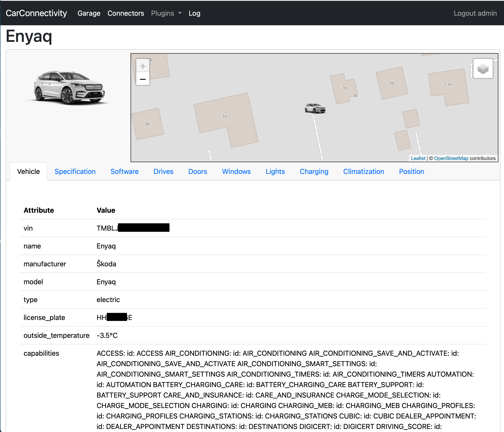Open the Drives tab
504x432 pixels.
pos(163,172)
